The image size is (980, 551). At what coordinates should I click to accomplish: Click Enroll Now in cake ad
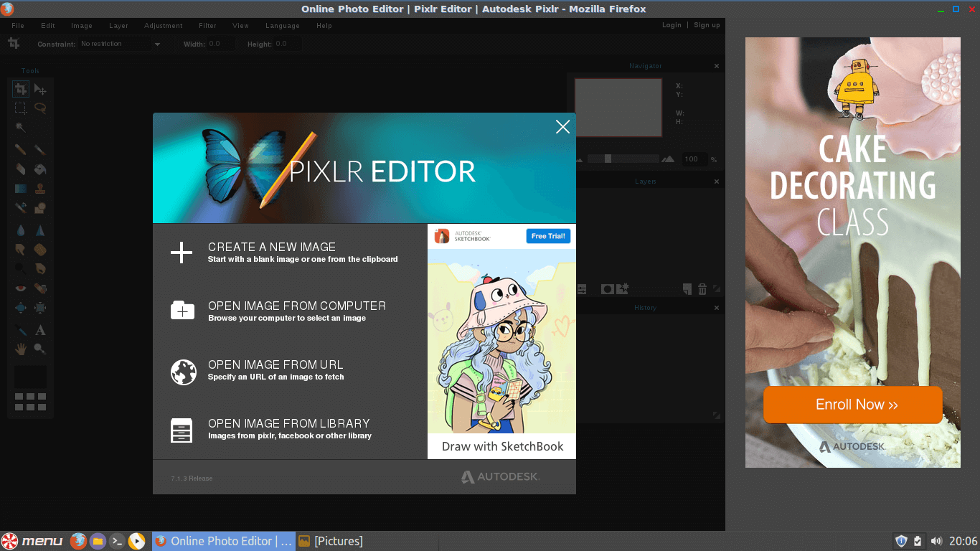[853, 405]
